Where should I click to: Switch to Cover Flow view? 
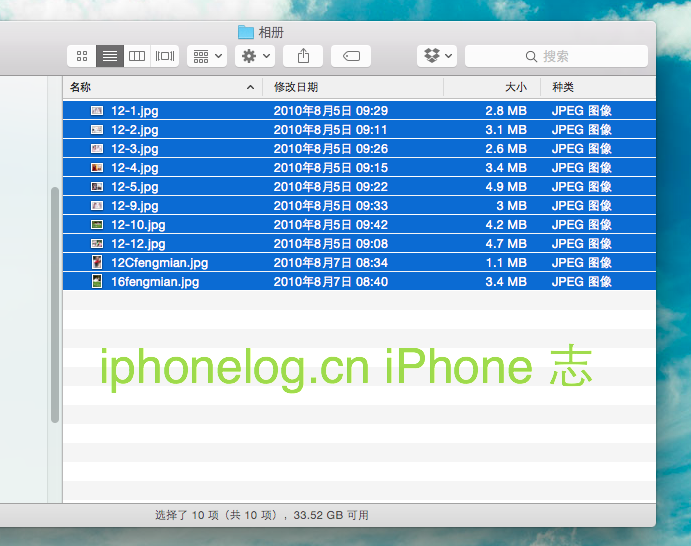165,56
